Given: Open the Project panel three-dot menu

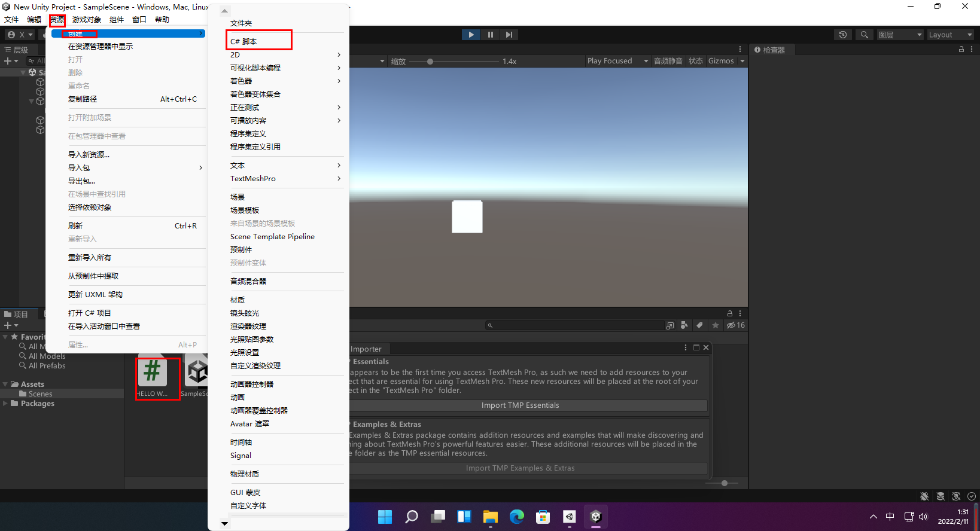Looking at the screenshot, I should (740, 313).
